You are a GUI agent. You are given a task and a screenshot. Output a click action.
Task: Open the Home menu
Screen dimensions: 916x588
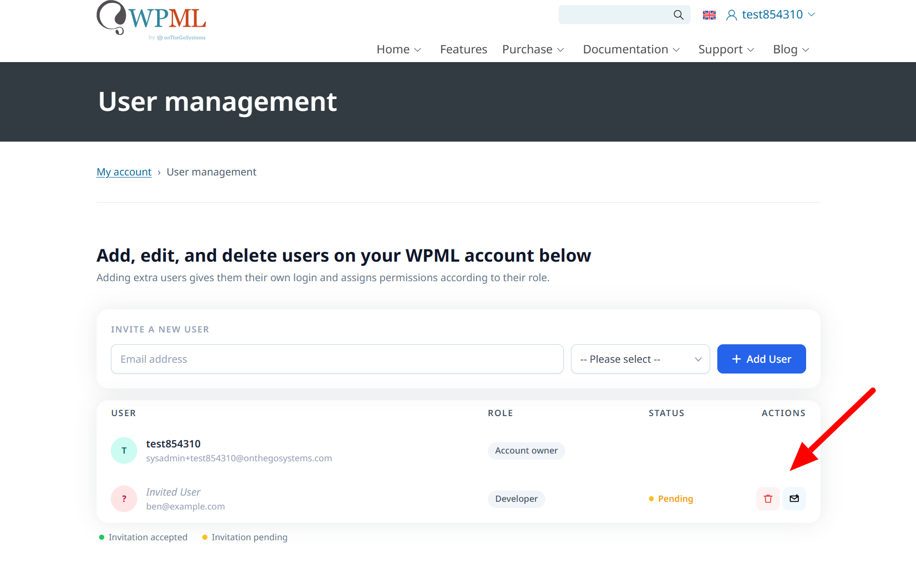[399, 49]
